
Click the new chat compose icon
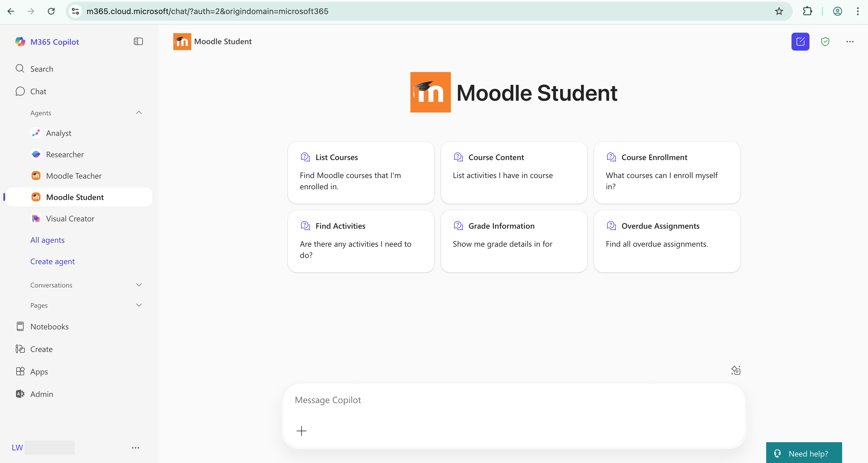pyautogui.click(x=800, y=41)
